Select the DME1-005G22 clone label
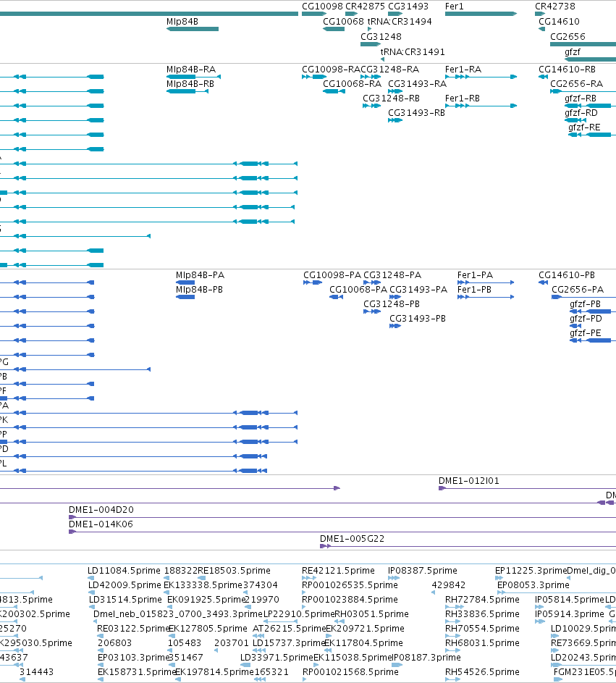The height and width of the screenshot is (683, 616). point(352,538)
